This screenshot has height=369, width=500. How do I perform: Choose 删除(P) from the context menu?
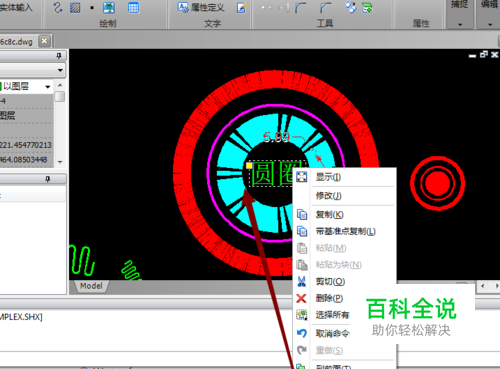click(x=328, y=298)
